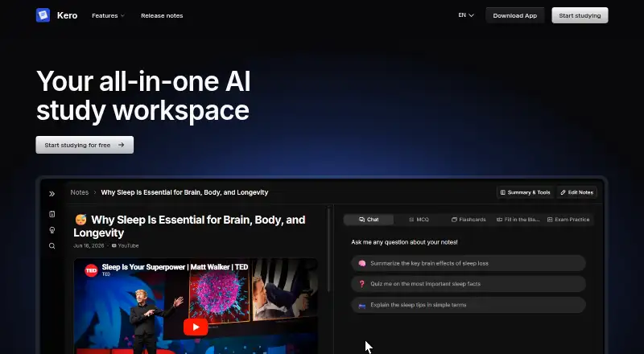Click the question mark icon on quiz suggestion

[361, 284]
